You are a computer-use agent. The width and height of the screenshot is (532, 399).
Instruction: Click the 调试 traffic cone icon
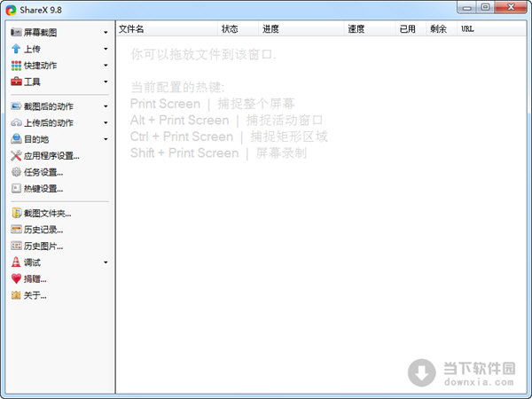click(x=16, y=262)
